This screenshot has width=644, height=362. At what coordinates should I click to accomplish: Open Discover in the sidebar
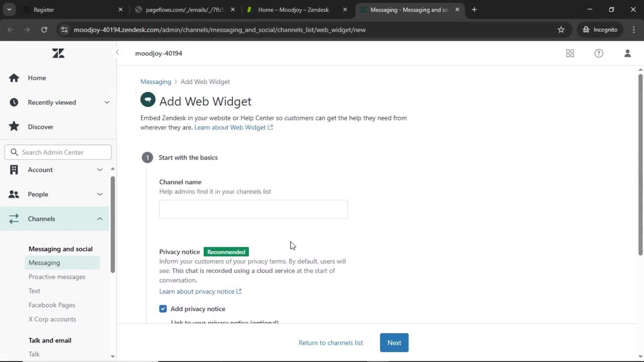point(41,127)
